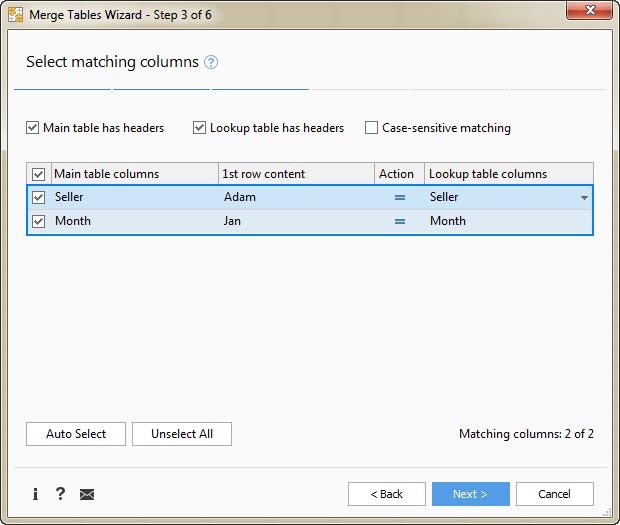
Task: Return to previous step with Back
Action: click(x=386, y=494)
